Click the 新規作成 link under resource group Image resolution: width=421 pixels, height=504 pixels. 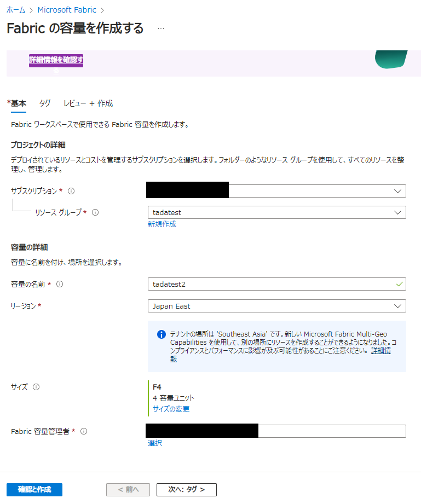(x=162, y=224)
